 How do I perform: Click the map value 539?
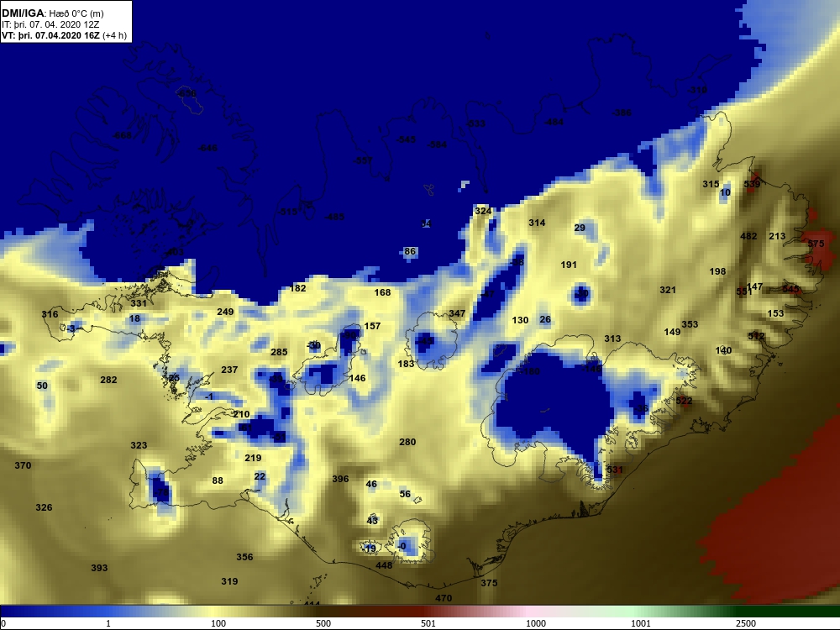click(x=752, y=184)
